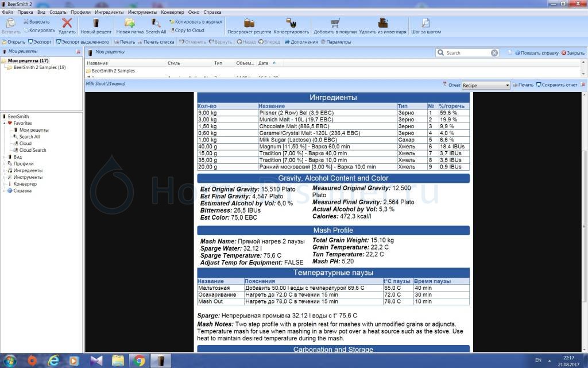Viewport: 588px width, 368px height.
Task: Click the report vertical scrollbar
Action: (583, 225)
